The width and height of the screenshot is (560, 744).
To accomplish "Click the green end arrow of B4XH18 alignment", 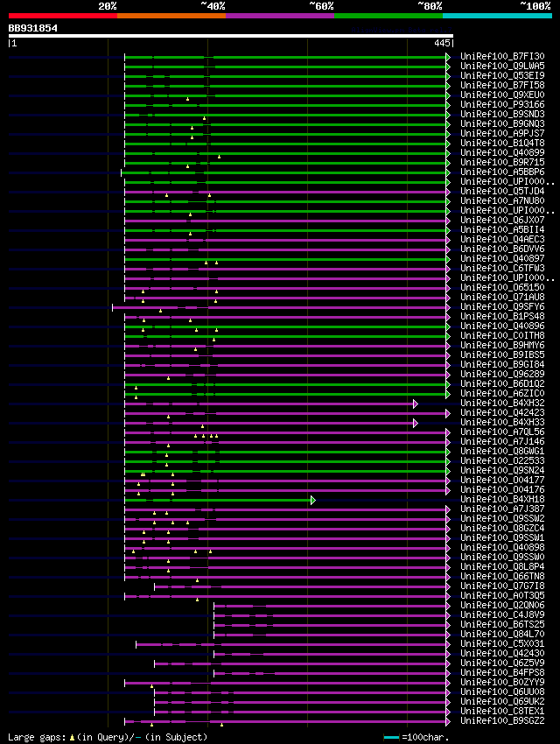I will pos(313,500).
